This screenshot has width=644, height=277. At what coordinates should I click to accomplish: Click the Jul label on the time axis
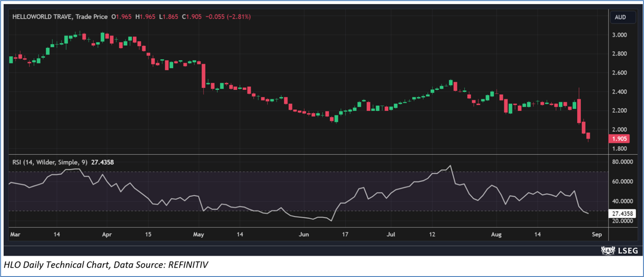pos(390,234)
